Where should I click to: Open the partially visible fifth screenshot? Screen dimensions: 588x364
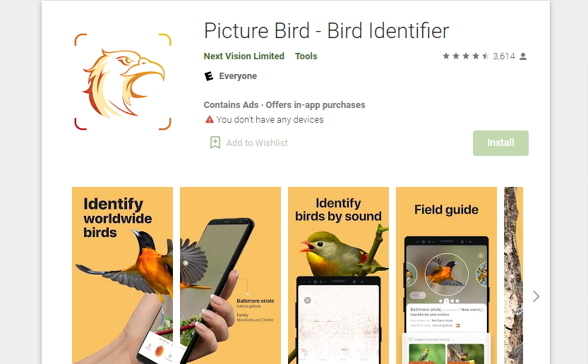513,276
